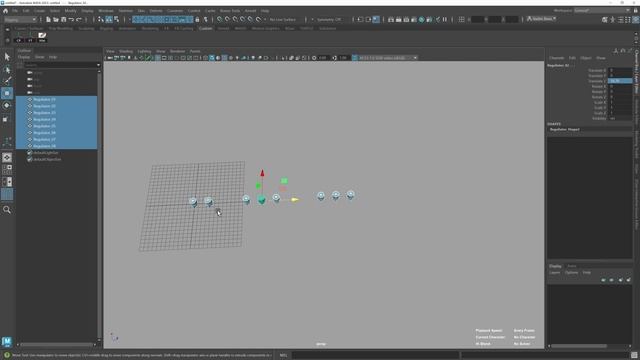Open the Constrain menu
The height and width of the screenshot is (360, 640).
tap(175, 11)
